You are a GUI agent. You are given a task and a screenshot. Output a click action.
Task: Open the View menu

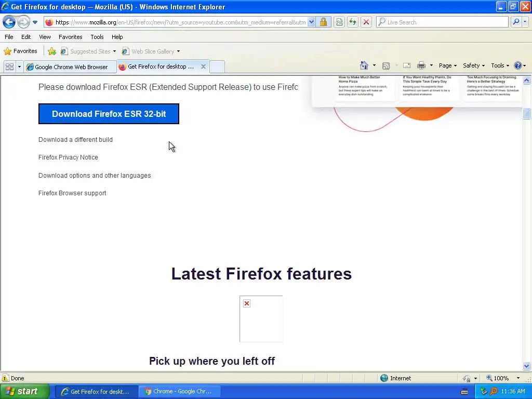point(45,37)
